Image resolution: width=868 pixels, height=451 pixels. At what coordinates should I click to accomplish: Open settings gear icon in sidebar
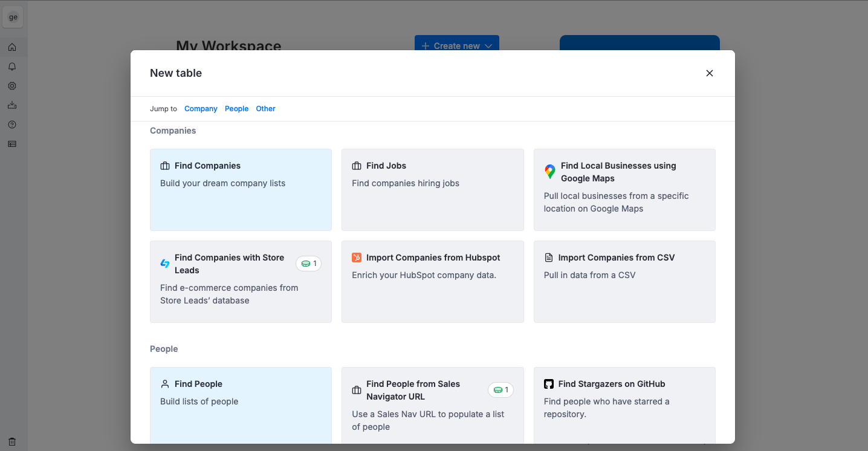coord(12,86)
